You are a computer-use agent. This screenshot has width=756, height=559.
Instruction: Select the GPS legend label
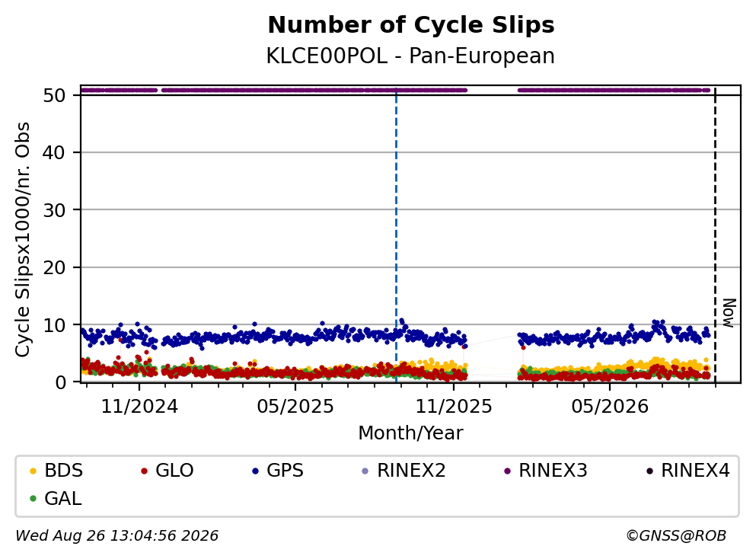coord(285,471)
